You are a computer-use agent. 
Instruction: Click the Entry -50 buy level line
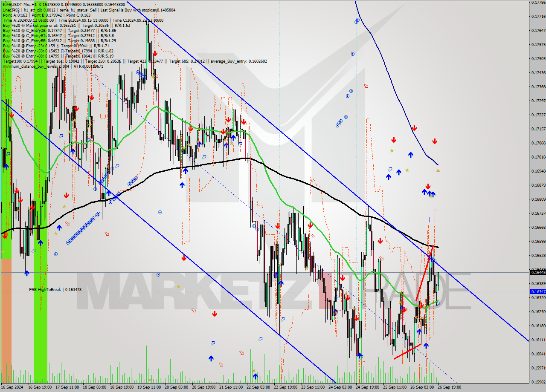coord(58,51)
